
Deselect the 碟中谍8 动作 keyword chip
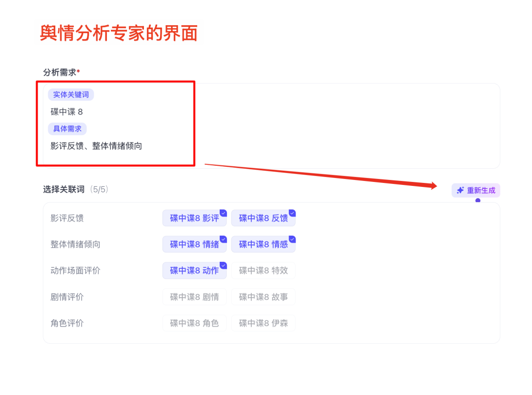[x=195, y=270]
